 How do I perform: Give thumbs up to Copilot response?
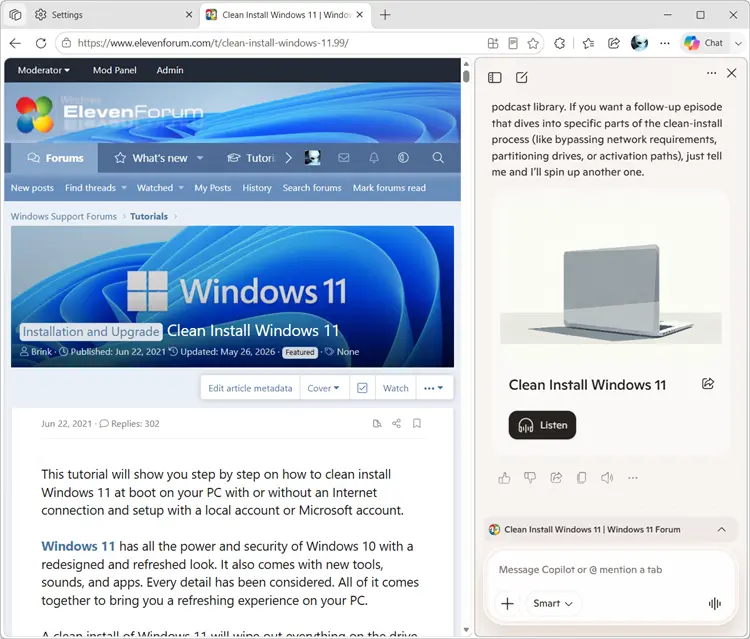pyautogui.click(x=504, y=478)
